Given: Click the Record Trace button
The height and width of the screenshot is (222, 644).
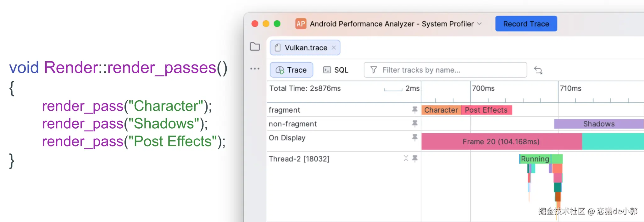Looking at the screenshot, I should 526,24.
